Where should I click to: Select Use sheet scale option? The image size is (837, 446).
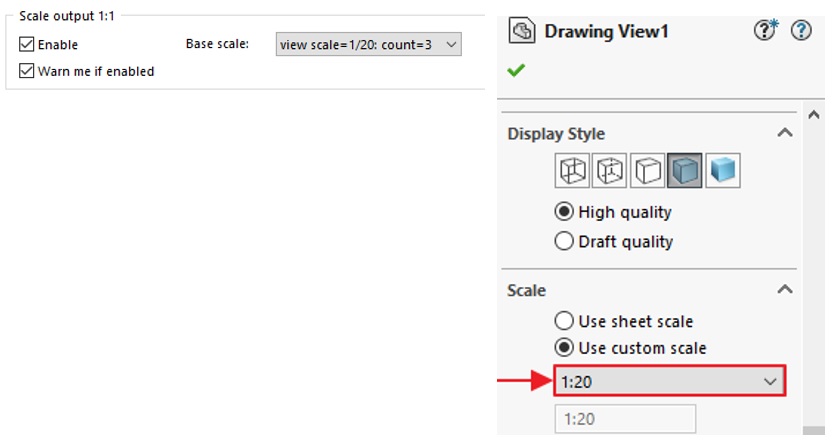[x=564, y=321]
